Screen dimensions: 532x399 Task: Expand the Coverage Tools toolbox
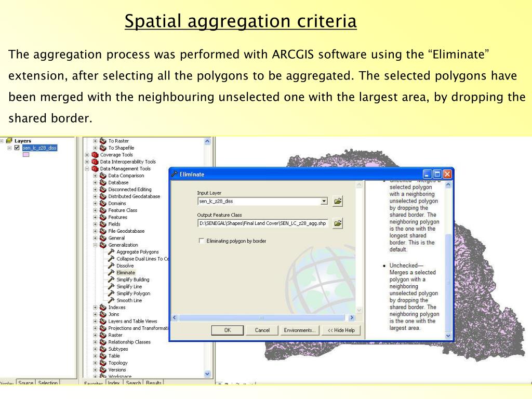(x=87, y=155)
